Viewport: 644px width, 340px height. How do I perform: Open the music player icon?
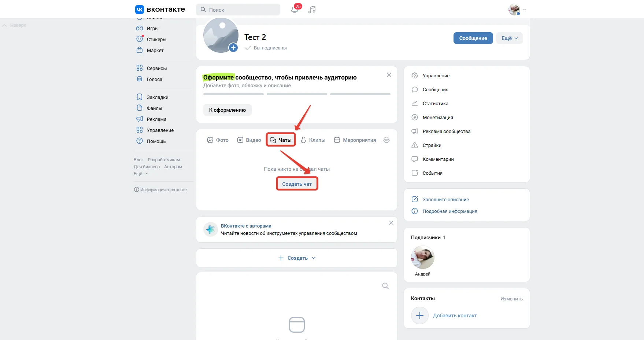coord(312,10)
